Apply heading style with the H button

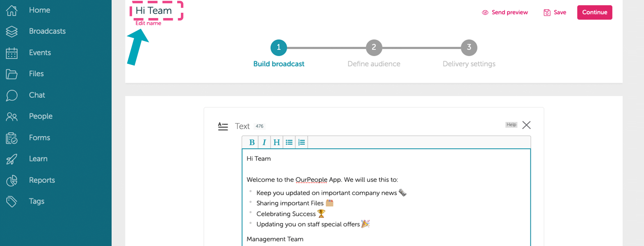tap(277, 142)
